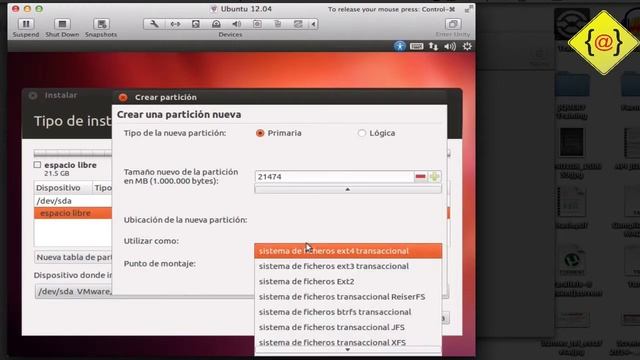Open the Ubuntu network indicator
Screen dimensions: 640x360
[x=433, y=46]
